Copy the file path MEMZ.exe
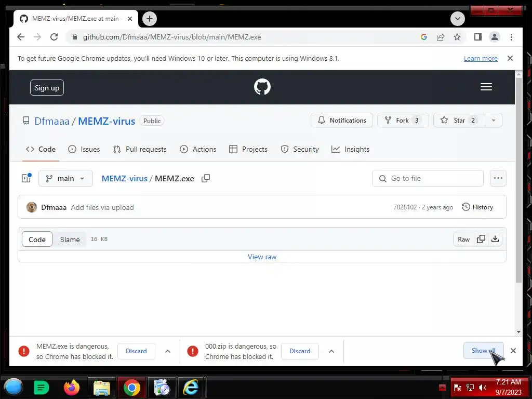The image size is (532, 399). (x=206, y=178)
